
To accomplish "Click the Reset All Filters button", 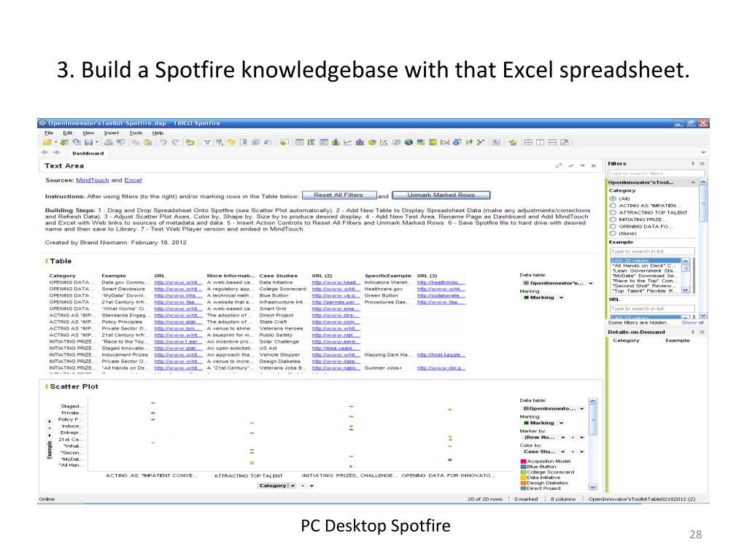I will tap(338, 195).
